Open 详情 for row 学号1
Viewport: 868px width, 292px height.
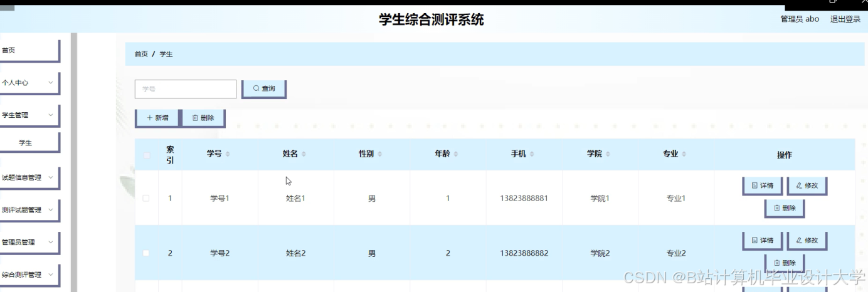tap(763, 186)
